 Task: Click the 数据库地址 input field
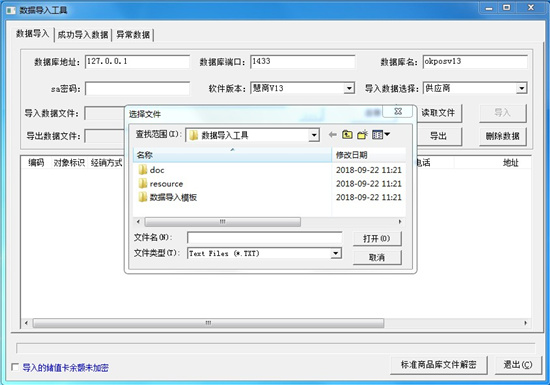point(137,61)
